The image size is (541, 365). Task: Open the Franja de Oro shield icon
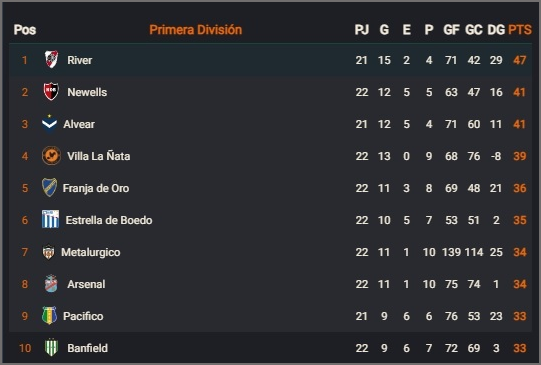click(x=49, y=188)
